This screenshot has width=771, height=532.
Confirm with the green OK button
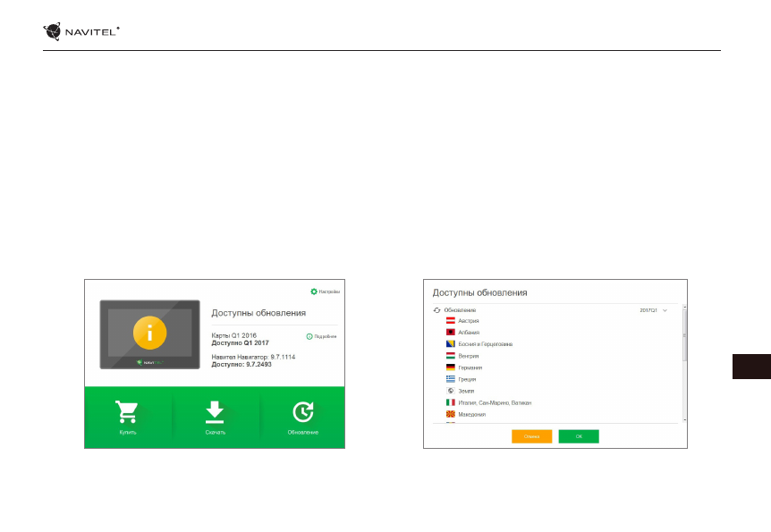[x=578, y=436]
